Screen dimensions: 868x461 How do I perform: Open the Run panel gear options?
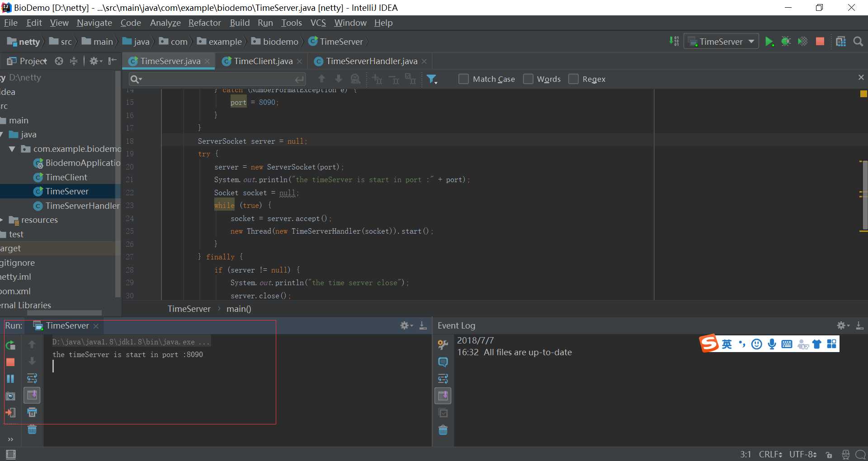click(406, 325)
